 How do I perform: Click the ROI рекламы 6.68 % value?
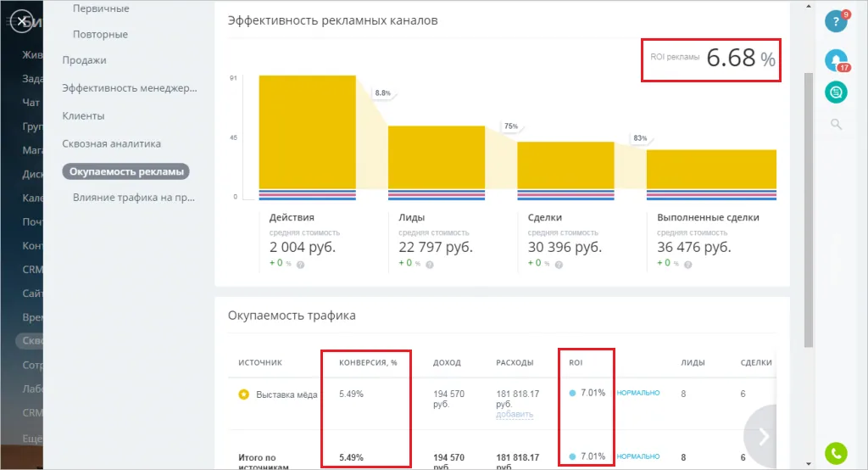[x=741, y=58]
